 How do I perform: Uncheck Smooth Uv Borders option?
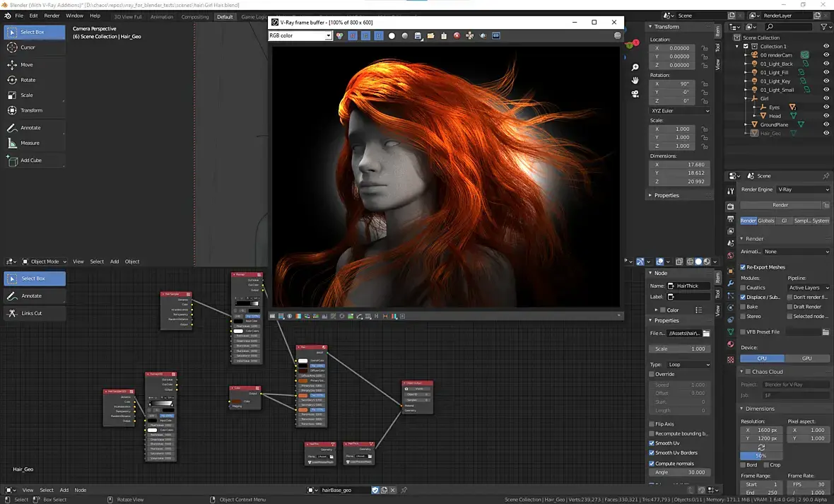click(x=652, y=452)
